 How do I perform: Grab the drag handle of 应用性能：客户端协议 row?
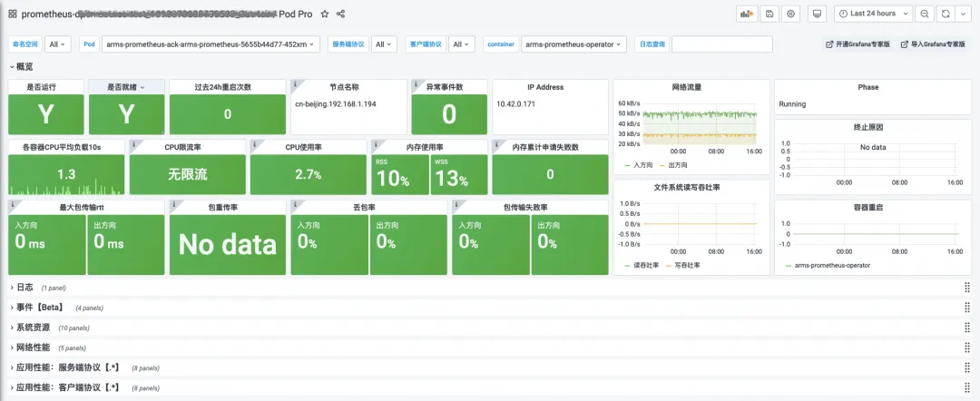tap(967, 387)
